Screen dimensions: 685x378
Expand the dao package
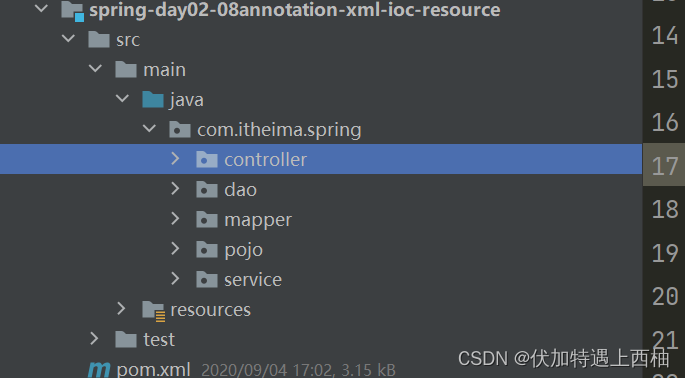(175, 189)
